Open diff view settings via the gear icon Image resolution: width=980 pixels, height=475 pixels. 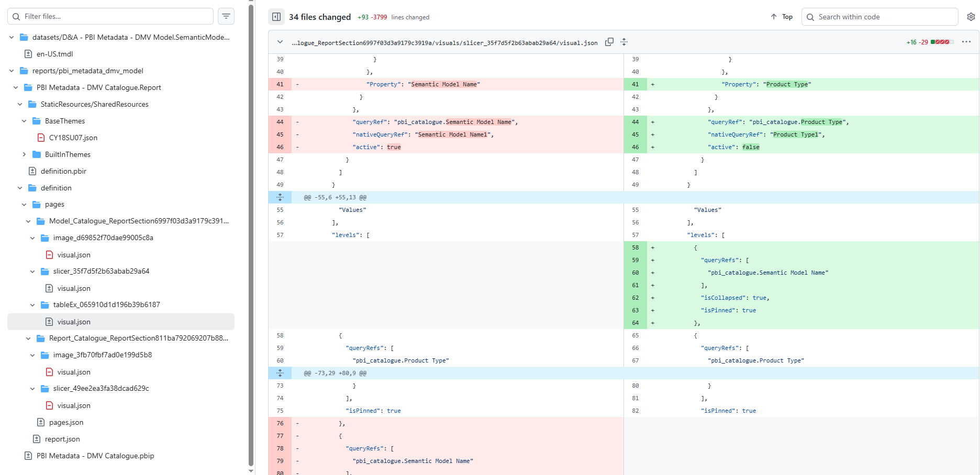(972, 16)
